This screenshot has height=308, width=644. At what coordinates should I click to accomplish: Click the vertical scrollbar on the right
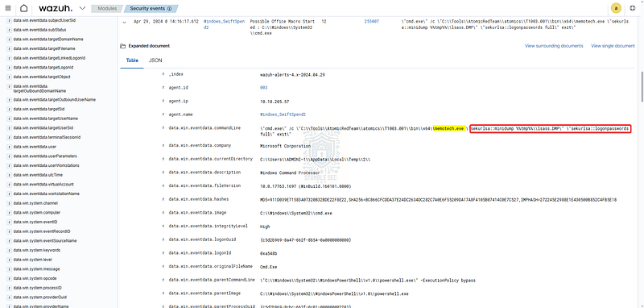pyautogui.click(x=642, y=86)
